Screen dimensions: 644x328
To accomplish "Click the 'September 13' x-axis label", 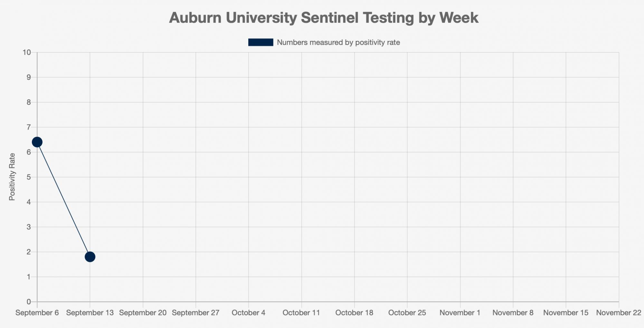I will click(90, 313).
